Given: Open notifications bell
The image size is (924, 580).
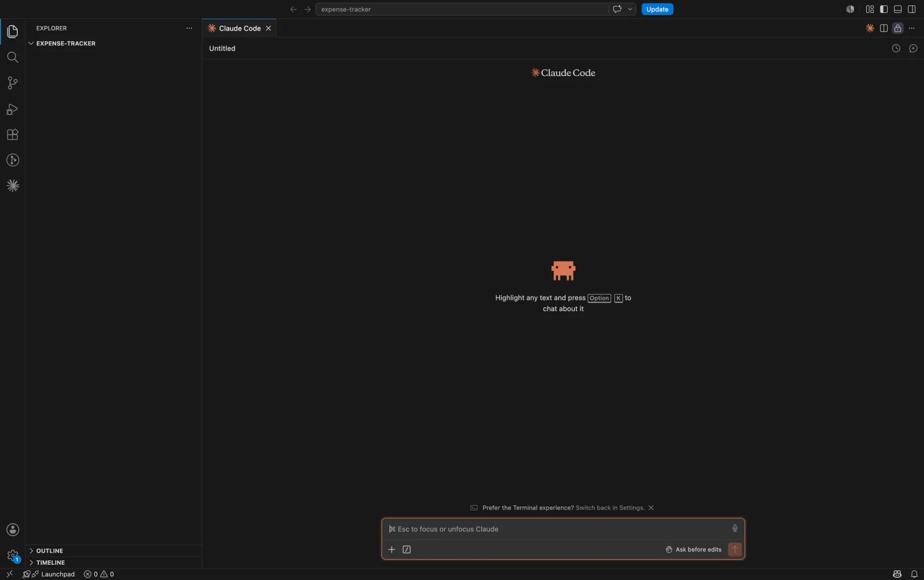Looking at the screenshot, I should 914,574.
